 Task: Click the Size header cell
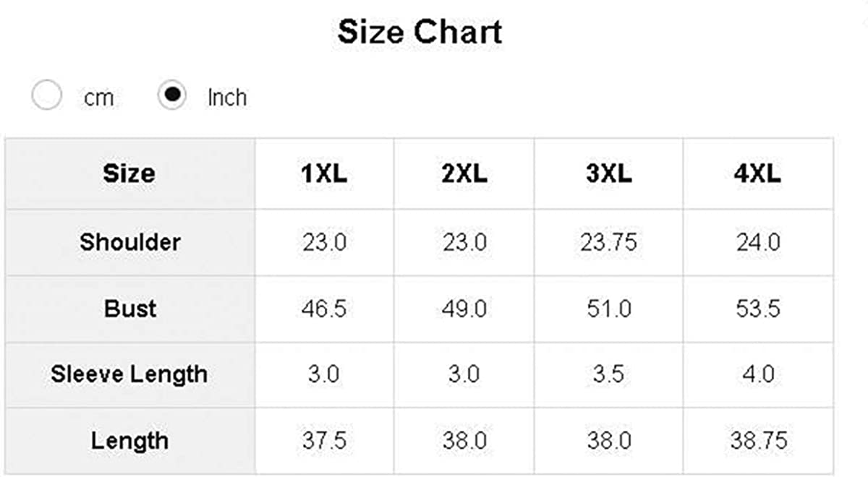(x=129, y=173)
